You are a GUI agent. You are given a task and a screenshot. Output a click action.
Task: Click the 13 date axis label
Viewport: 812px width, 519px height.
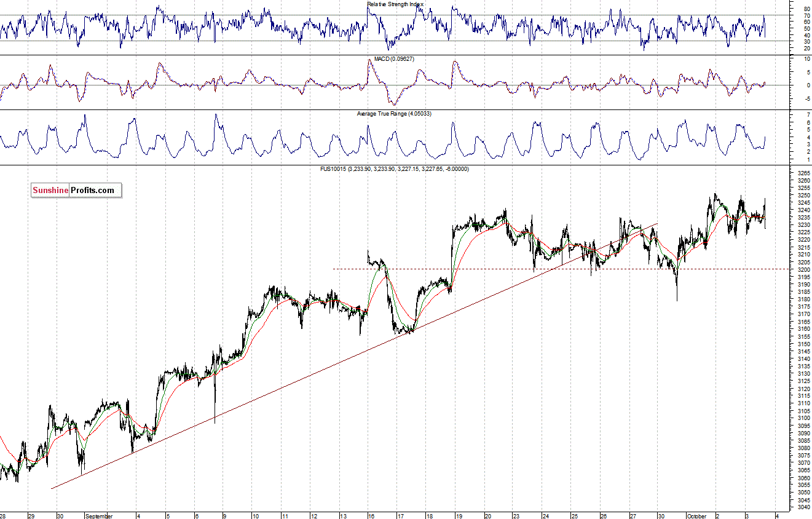coord(343,515)
